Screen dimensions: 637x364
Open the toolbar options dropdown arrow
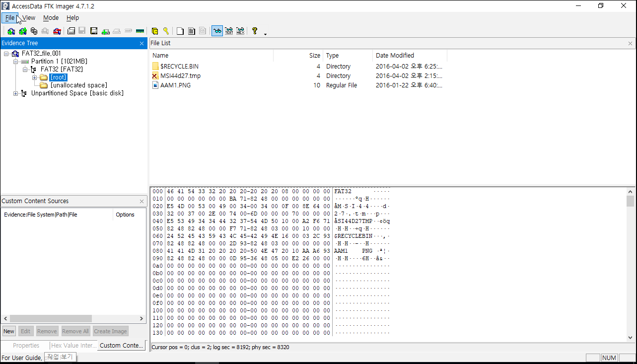click(265, 34)
